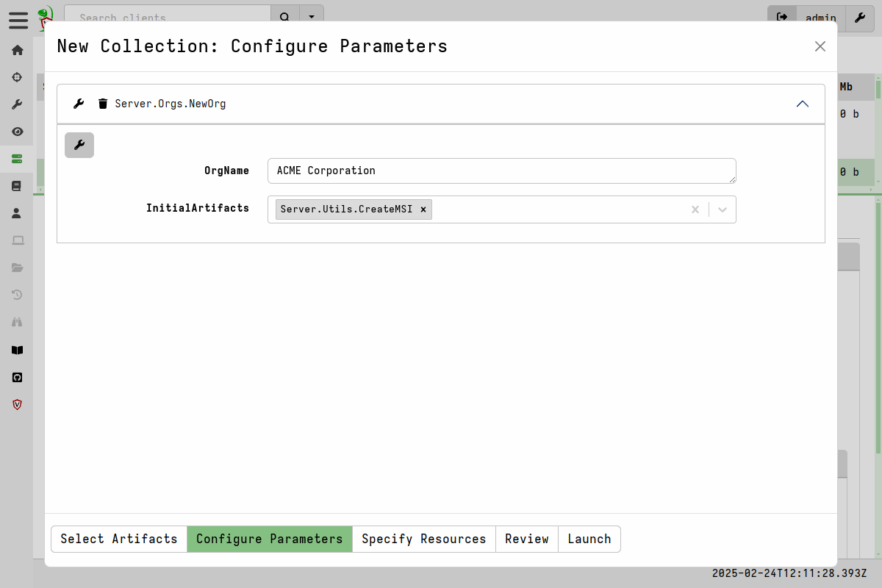Click the Launch button
Image resolution: width=882 pixels, height=588 pixels.
[x=589, y=539]
